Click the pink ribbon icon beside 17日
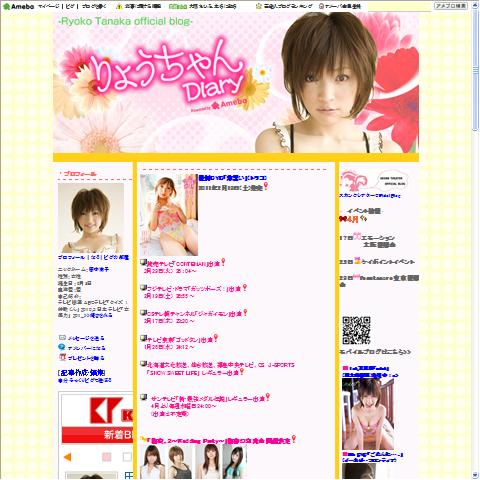 pyautogui.click(x=357, y=236)
